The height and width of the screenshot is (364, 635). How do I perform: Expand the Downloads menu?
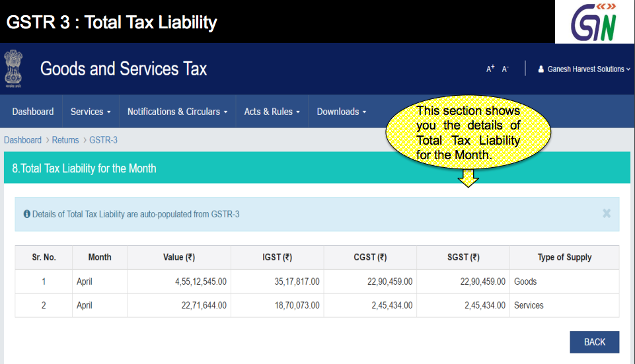[x=342, y=112]
